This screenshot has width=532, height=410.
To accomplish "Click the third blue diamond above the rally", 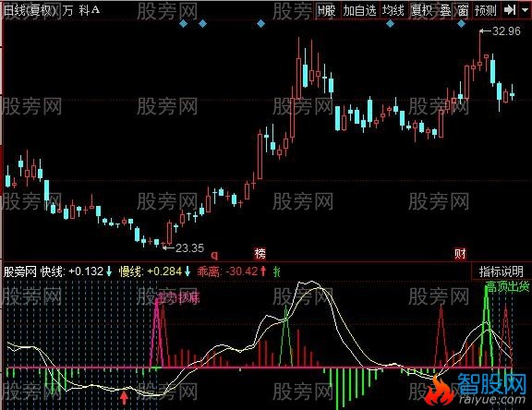I will 260,24.
